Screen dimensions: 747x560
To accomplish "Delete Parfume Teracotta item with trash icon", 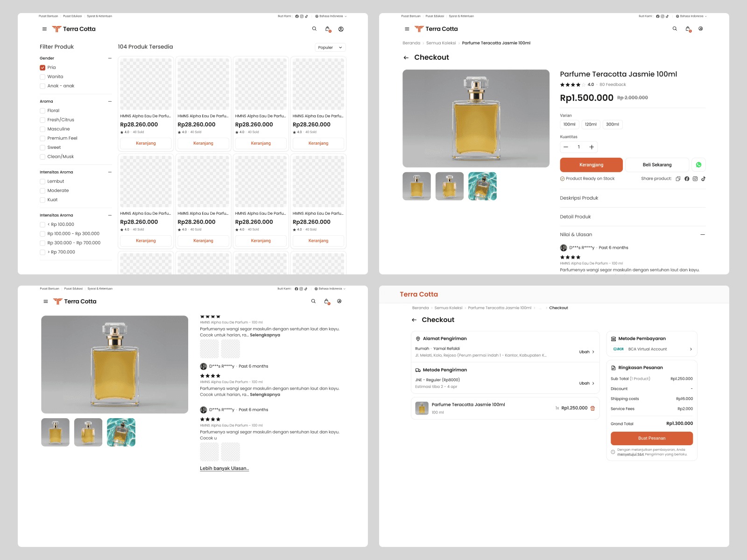I will click(592, 408).
